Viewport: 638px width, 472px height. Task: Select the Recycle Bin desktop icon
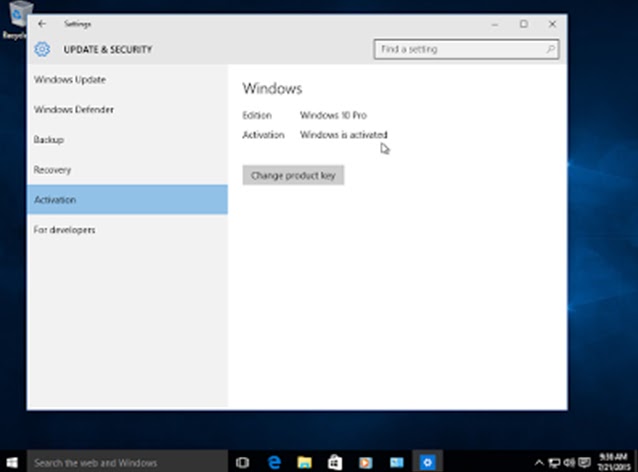(x=16, y=20)
